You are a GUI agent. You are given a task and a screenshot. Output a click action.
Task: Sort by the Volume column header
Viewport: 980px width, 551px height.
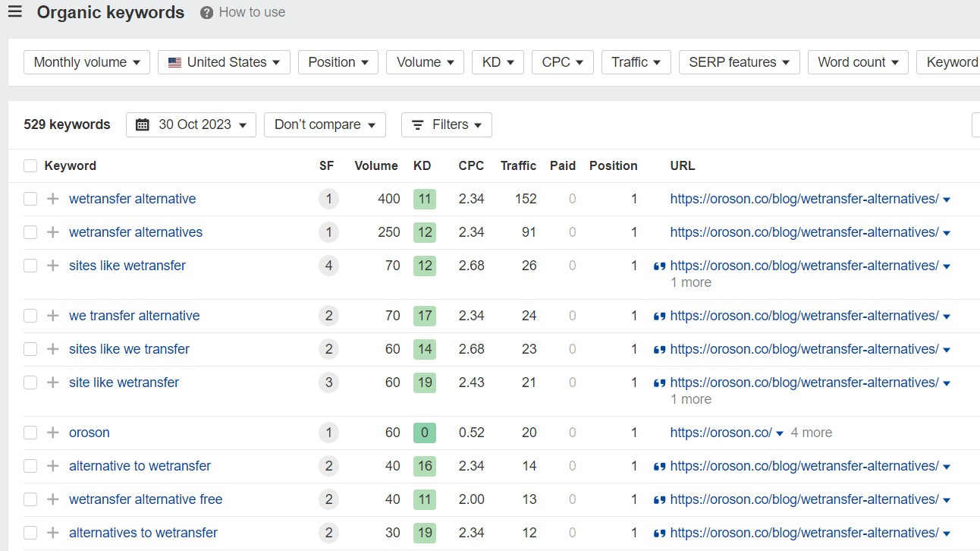(x=376, y=165)
